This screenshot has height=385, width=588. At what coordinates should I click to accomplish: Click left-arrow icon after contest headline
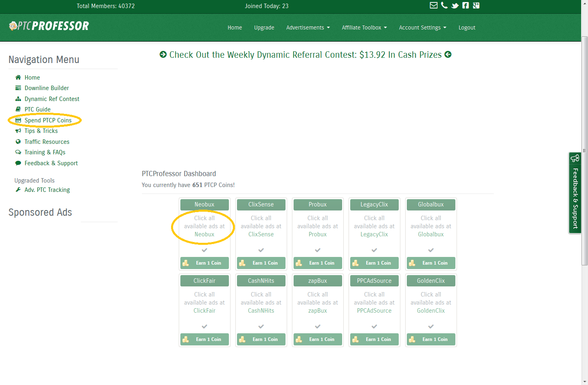coord(448,55)
